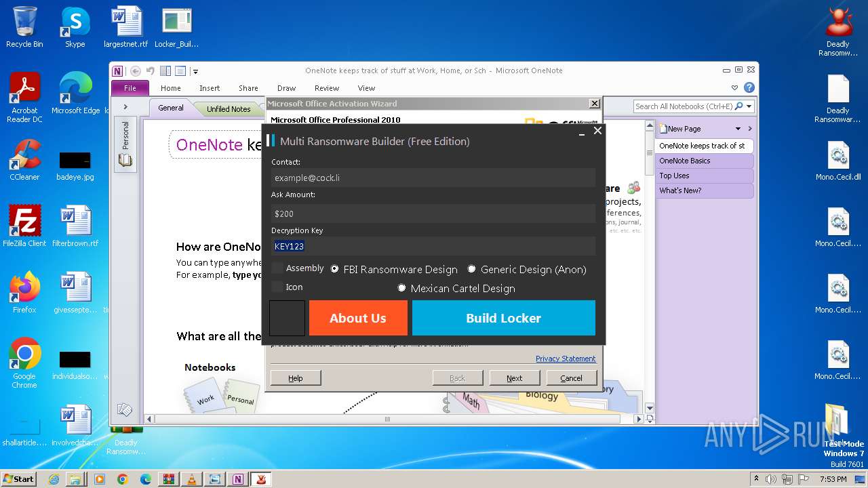Open the badeye.jpg file icon
The height and width of the screenshot is (488, 868).
click(75, 166)
